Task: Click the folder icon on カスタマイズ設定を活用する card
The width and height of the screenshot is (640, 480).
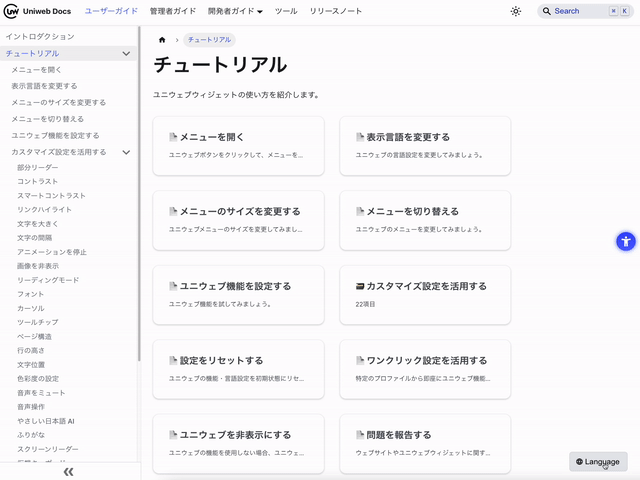Action: click(360, 286)
